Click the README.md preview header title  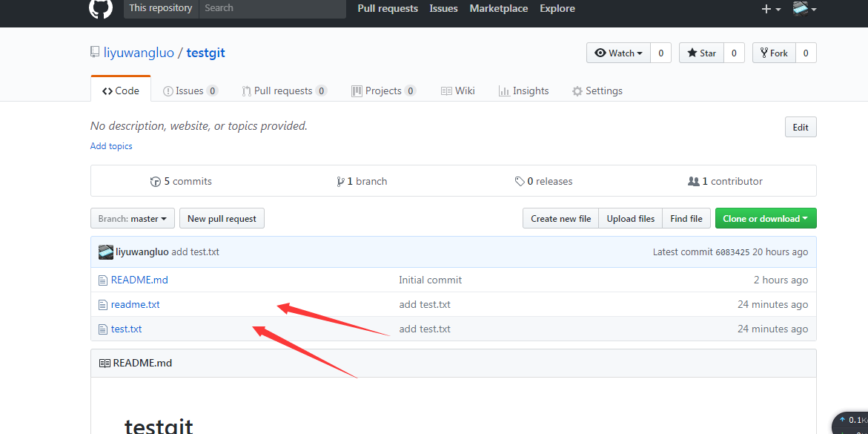pos(142,364)
